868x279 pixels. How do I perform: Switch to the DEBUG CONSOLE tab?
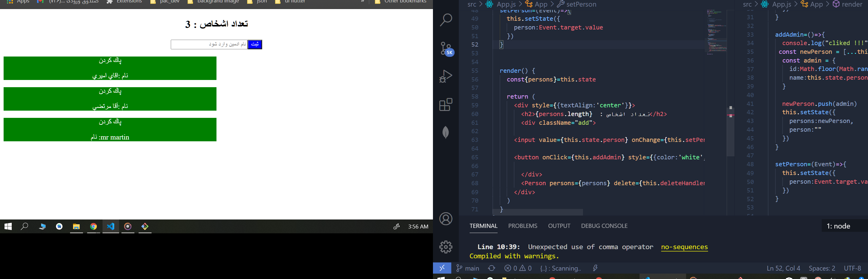[x=604, y=226]
